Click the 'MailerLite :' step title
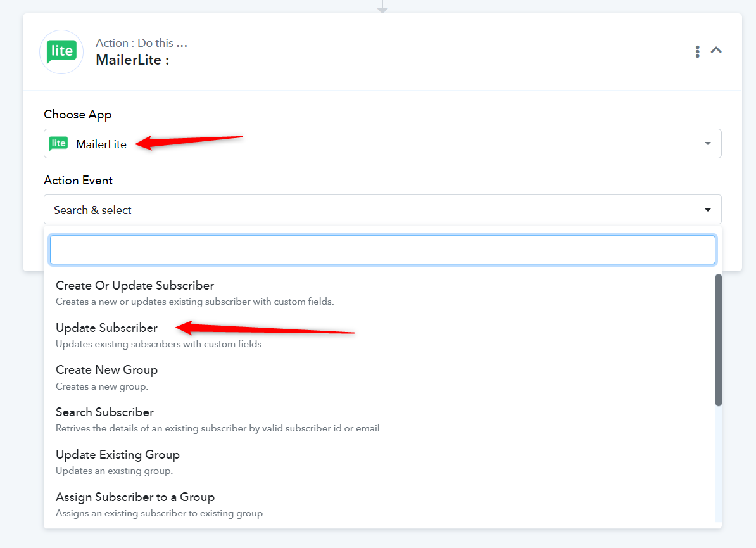 [x=132, y=60]
